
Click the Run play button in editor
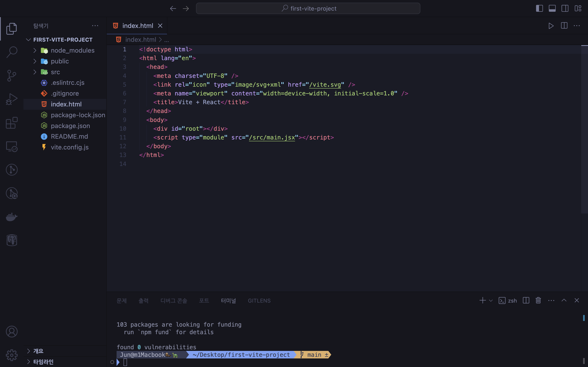click(551, 26)
